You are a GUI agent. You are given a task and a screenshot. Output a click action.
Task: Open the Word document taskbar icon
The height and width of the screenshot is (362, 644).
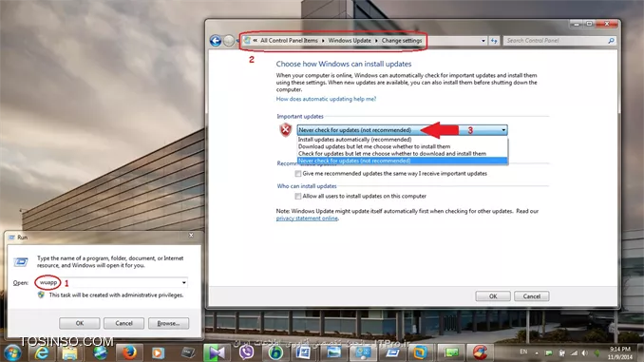304,352
